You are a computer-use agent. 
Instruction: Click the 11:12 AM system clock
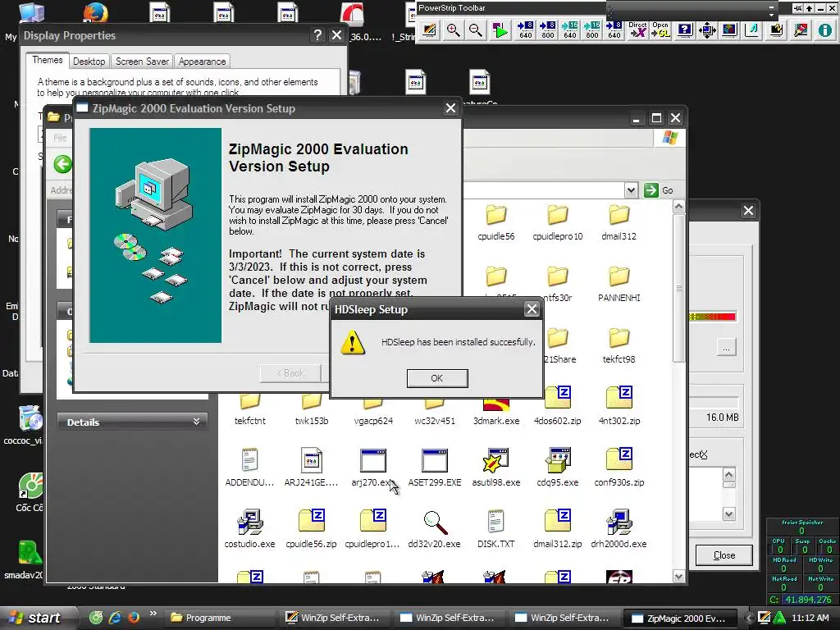(x=810, y=618)
